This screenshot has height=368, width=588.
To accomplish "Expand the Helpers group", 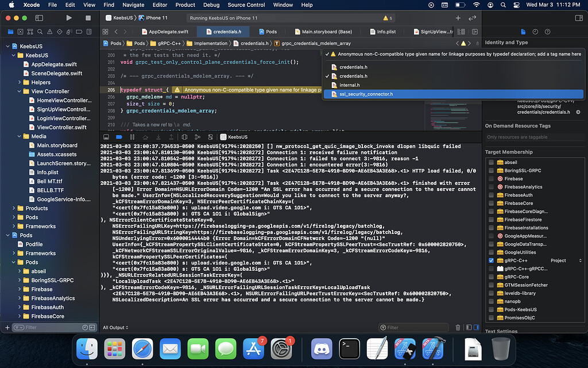I will tap(19, 82).
